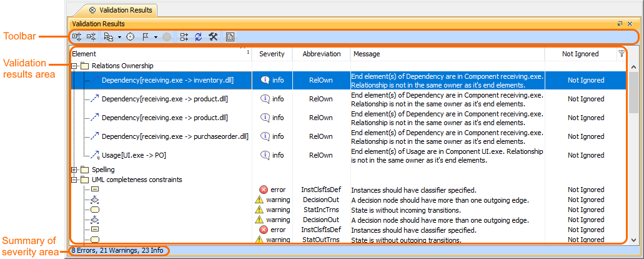Collapse the Relations Ownership tree node
644x259 pixels.
pos(74,65)
